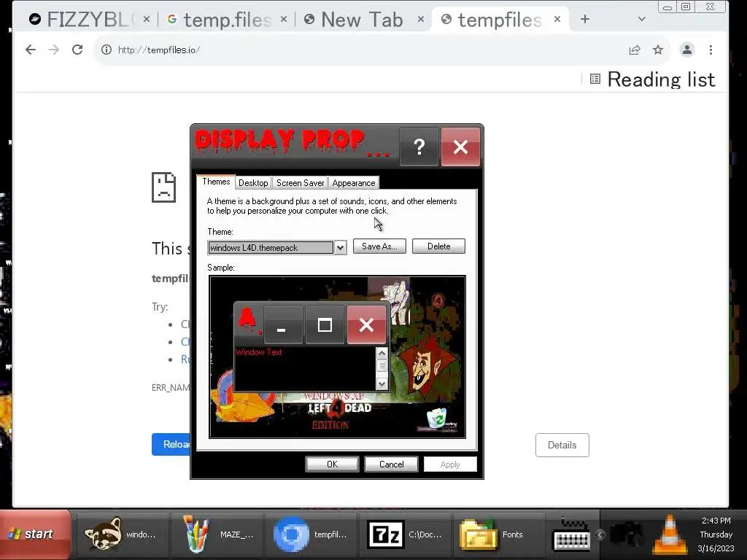Select the Appearance tab
This screenshot has height=560, width=747.
click(354, 183)
